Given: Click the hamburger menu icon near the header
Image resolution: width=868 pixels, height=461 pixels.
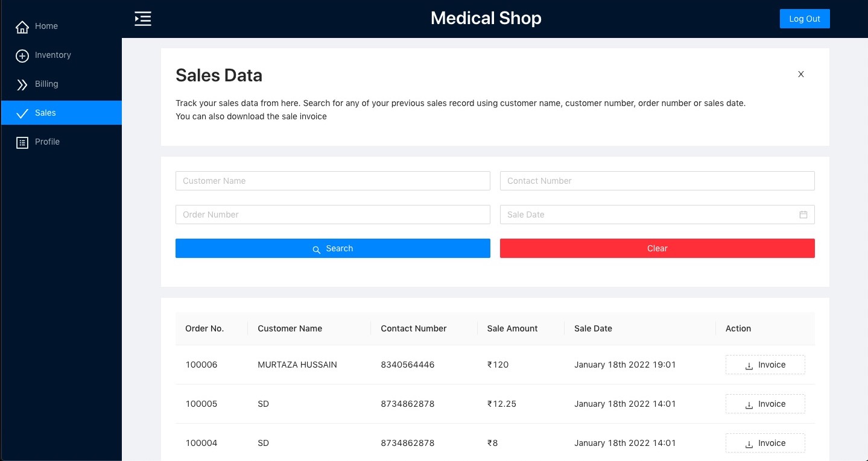Looking at the screenshot, I should (142, 19).
